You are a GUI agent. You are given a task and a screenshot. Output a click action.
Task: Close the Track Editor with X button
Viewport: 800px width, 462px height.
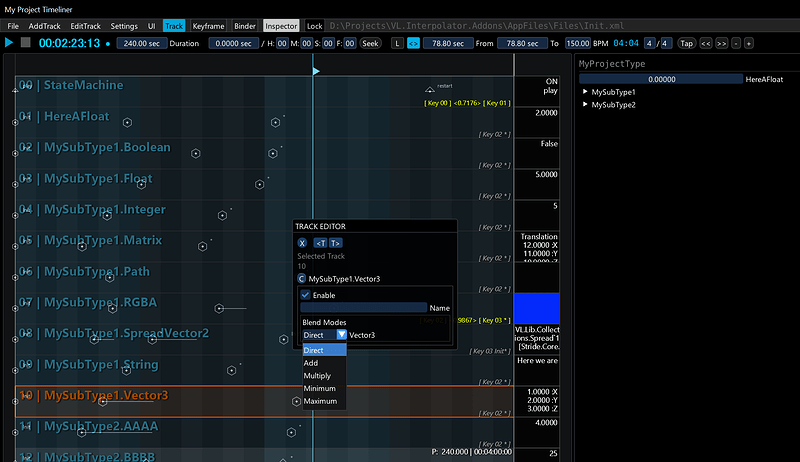coord(302,243)
